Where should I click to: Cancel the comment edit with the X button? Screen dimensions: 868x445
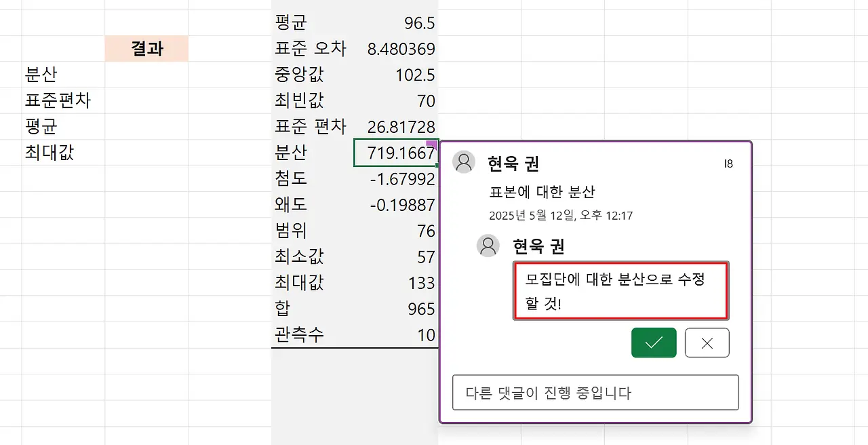tap(707, 343)
